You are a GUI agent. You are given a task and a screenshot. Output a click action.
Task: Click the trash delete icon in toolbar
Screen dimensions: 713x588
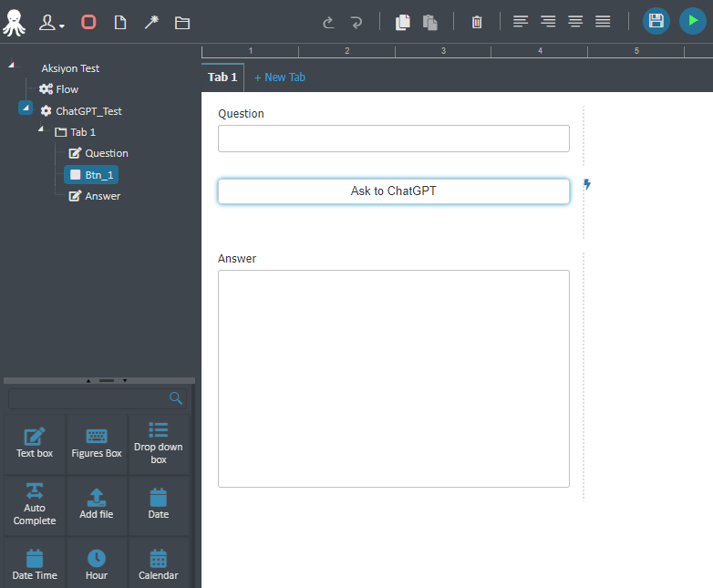[477, 22]
